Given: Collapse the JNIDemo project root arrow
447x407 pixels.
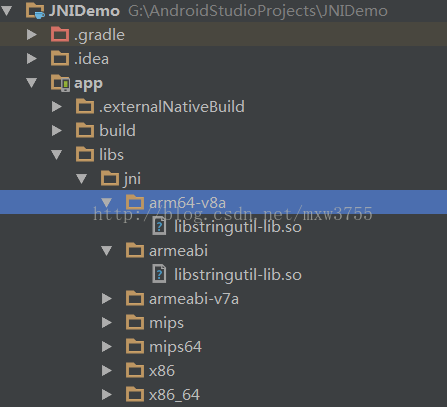Looking at the screenshot, I should click(7, 11).
